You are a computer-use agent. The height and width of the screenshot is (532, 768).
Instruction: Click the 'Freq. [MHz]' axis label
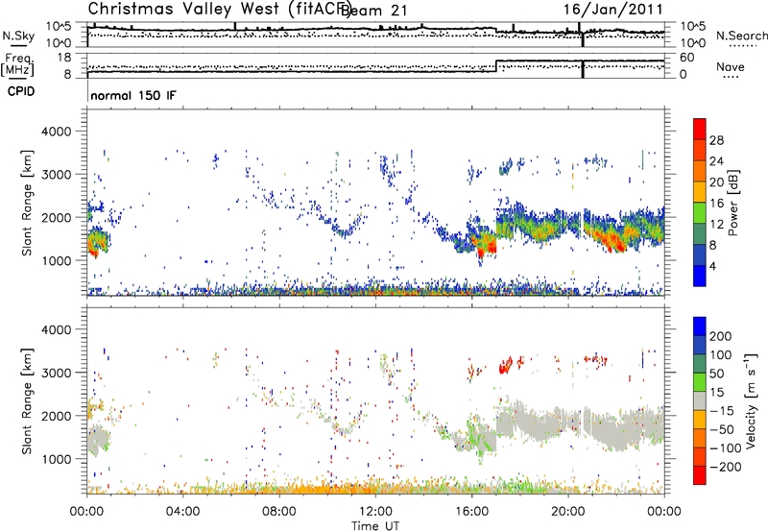pyautogui.click(x=18, y=65)
